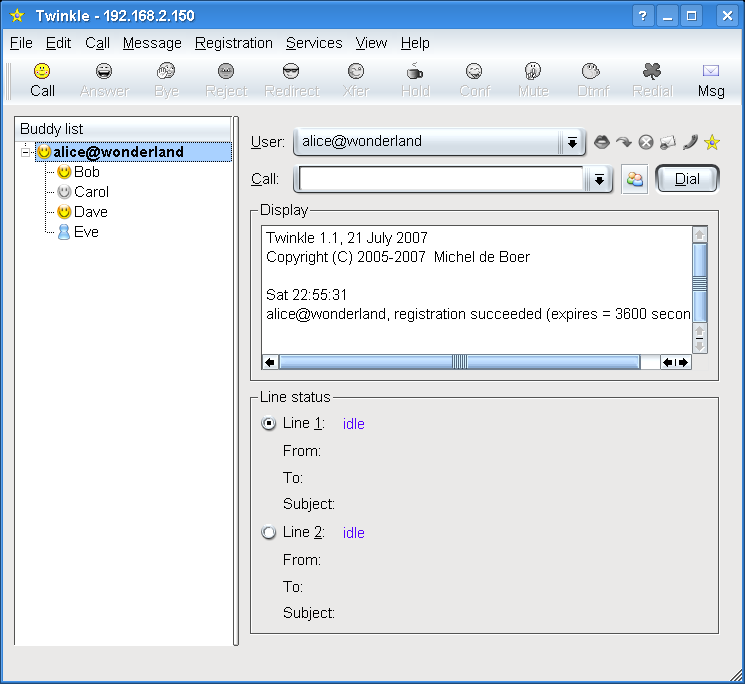Screen dimensions: 745x684
Task: Click the curved-arrow call redirect status icon
Action: [624, 142]
